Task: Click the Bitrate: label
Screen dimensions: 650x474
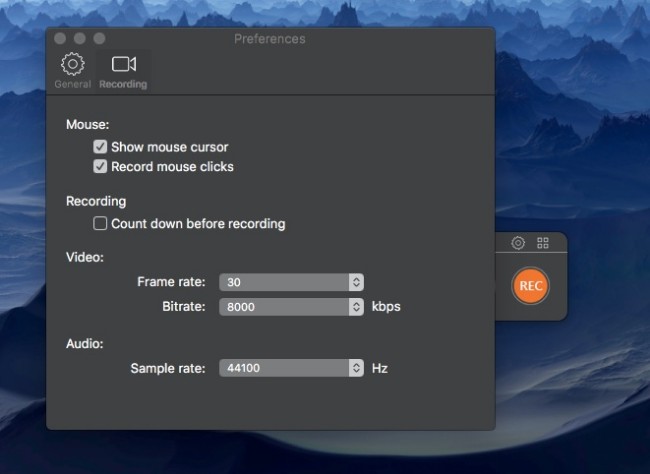Action: tap(184, 306)
